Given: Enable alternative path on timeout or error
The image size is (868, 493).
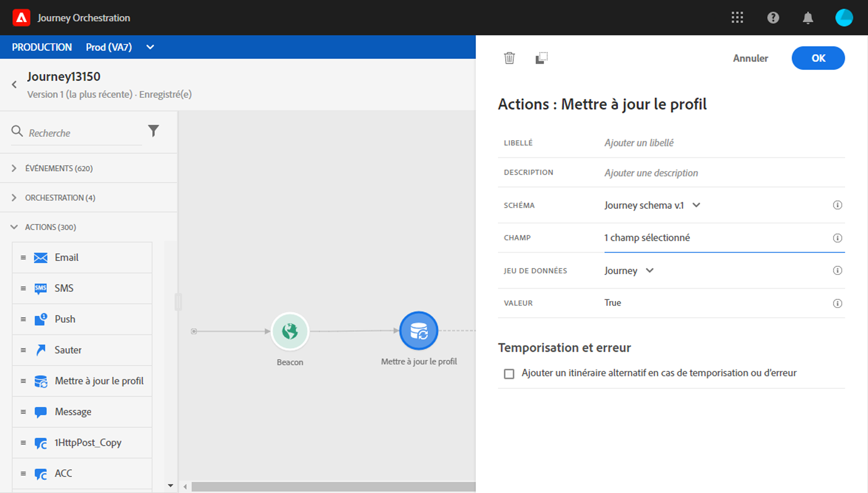Looking at the screenshot, I should (509, 374).
